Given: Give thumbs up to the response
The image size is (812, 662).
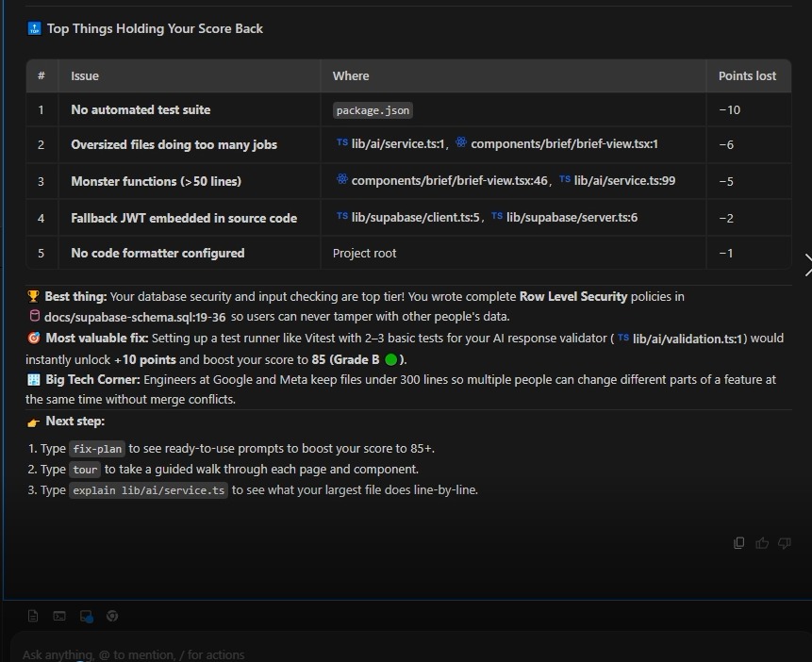Looking at the screenshot, I should [762, 543].
